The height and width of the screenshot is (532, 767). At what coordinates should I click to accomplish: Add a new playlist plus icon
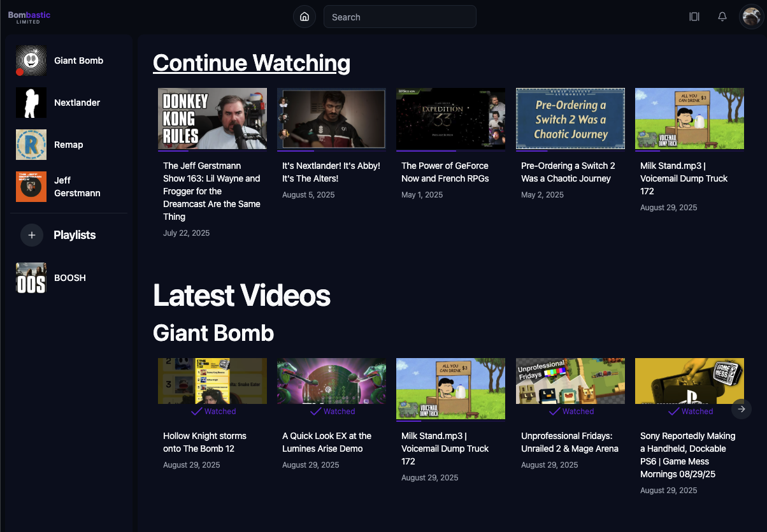[32, 235]
